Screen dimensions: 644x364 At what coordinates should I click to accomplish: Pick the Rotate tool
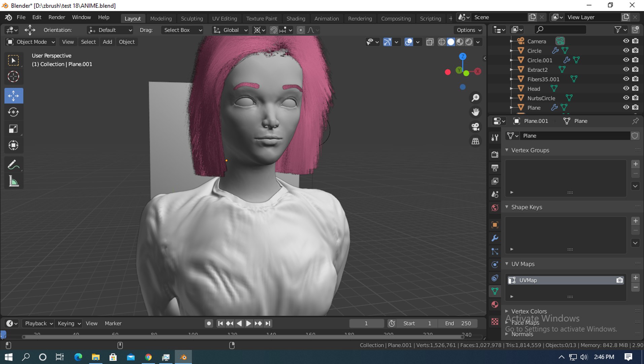(13, 112)
